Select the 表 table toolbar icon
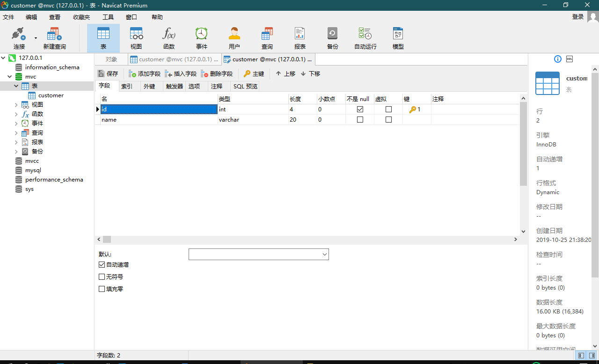Viewport: 599px width, 364px height. pos(103,38)
